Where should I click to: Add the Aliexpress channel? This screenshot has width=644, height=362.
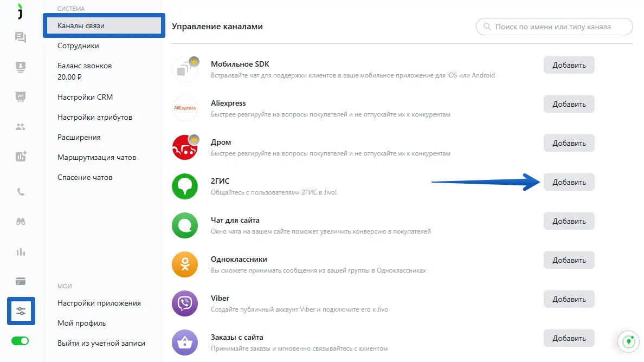[x=569, y=104]
